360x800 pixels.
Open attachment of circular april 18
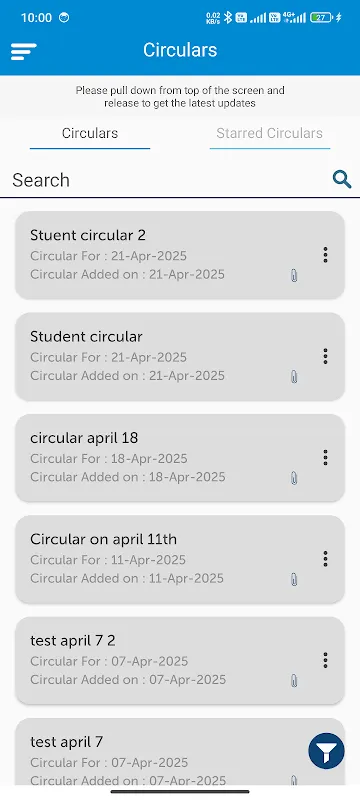[x=294, y=478]
